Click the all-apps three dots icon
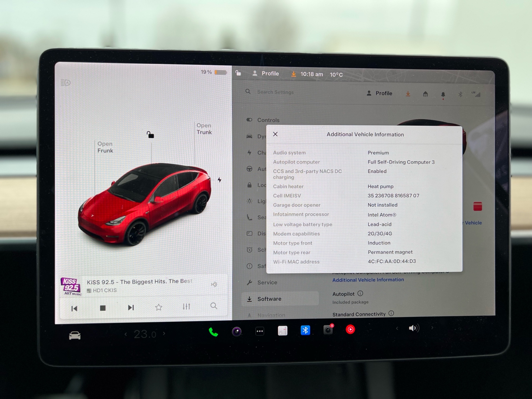Screen dimensions: 532x399 point(260,331)
